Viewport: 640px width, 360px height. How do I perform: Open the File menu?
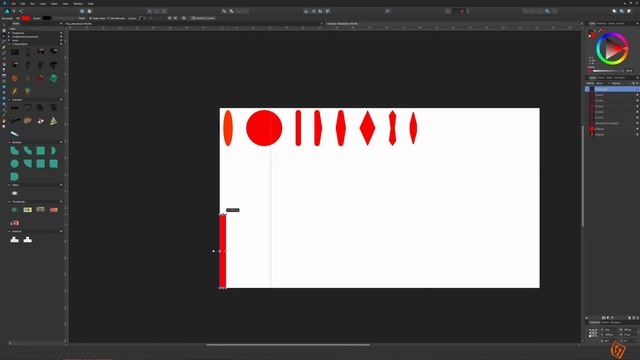pyautogui.click(x=13, y=4)
